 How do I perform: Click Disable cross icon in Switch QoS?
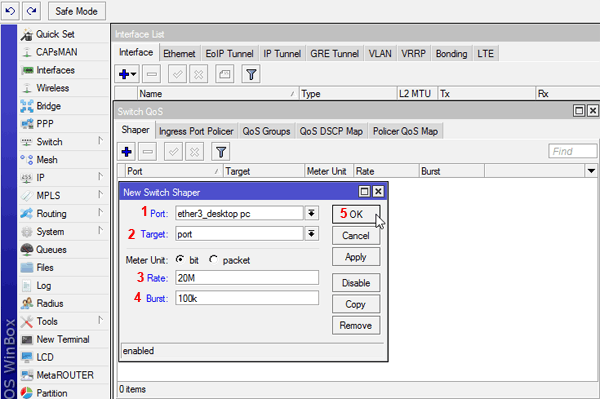(x=194, y=152)
